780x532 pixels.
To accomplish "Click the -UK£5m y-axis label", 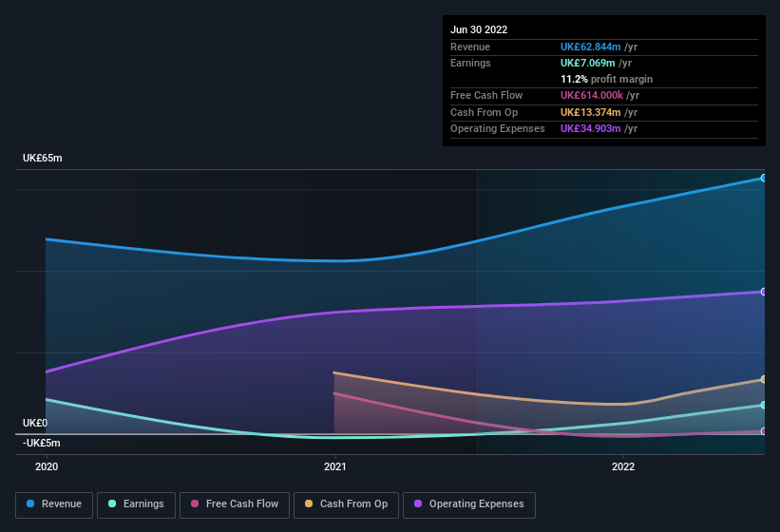I will [x=41, y=443].
